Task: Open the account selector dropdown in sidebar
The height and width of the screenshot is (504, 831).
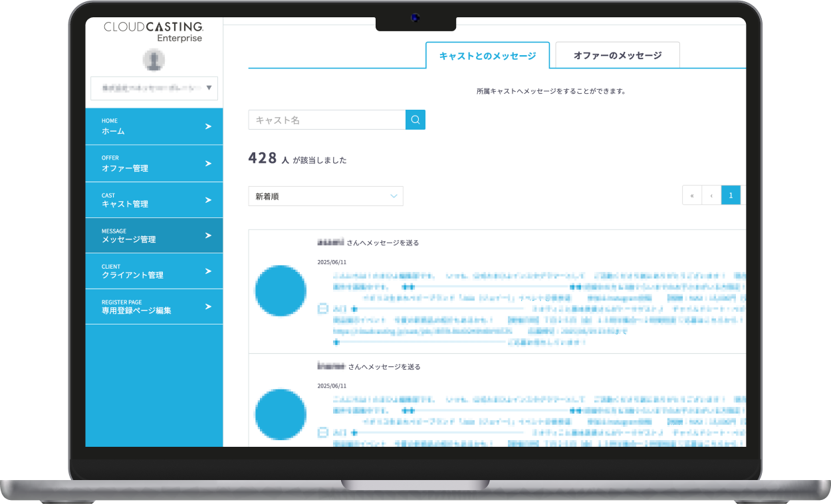Action: (x=154, y=88)
